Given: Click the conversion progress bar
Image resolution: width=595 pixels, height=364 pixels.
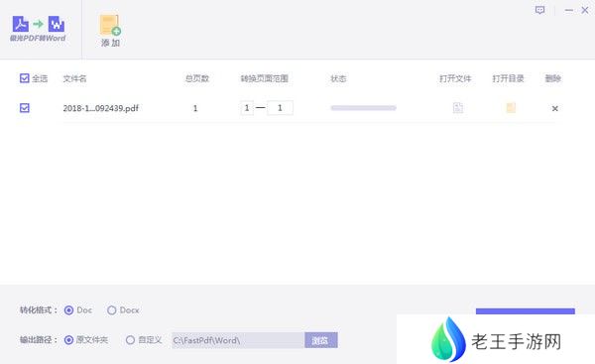Looking at the screenshot, I should click(364, 108).
